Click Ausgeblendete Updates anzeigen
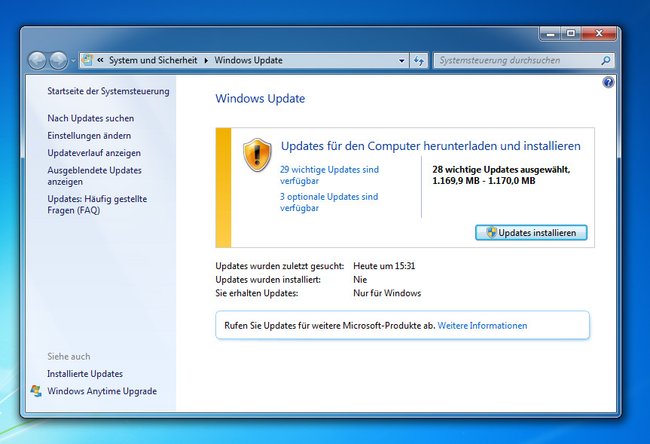This screenshot has height=444, width=650. [94, 176]
